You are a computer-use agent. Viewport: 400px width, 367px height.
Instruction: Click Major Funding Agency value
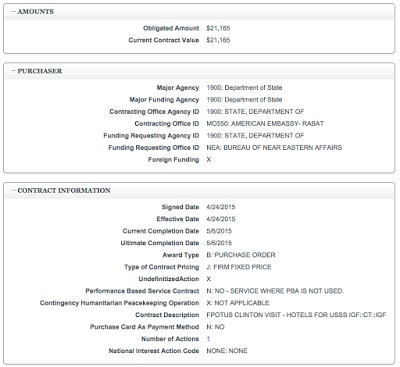click(x=244, y=100)
